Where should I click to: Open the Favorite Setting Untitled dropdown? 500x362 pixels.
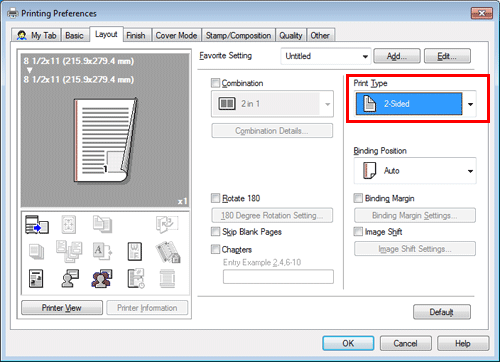pos(326,56)
